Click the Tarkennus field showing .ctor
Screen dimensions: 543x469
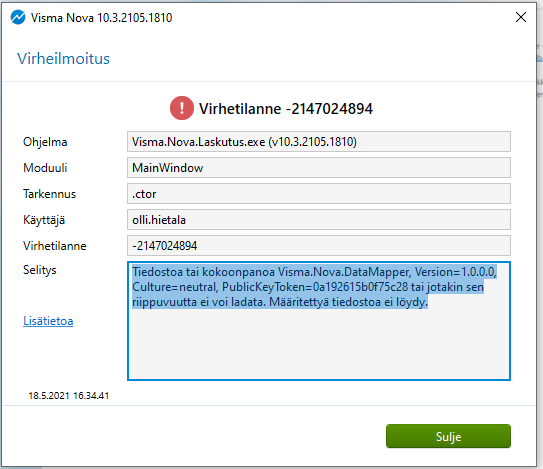(x=319, y=194)
